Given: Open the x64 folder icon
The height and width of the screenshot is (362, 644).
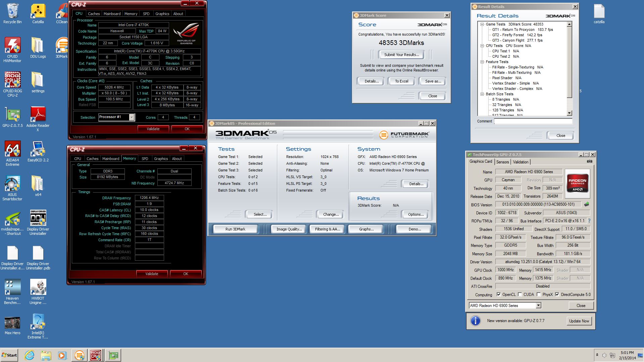Looking at the screenshot, I should 38,186.
